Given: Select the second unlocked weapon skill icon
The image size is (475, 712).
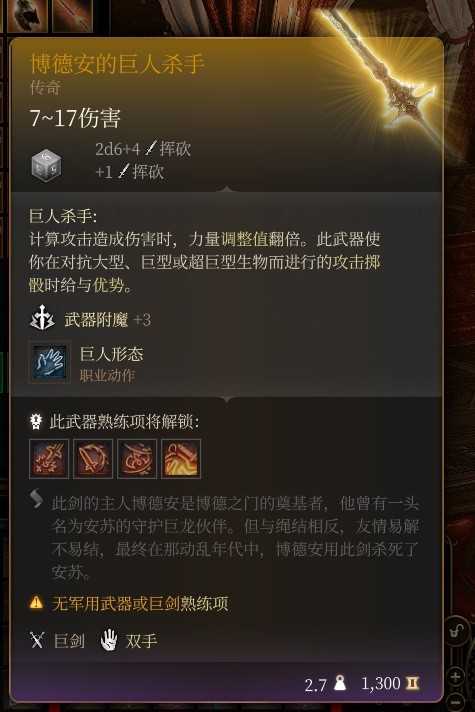Looking at the screenshot, I should (93, 459).
